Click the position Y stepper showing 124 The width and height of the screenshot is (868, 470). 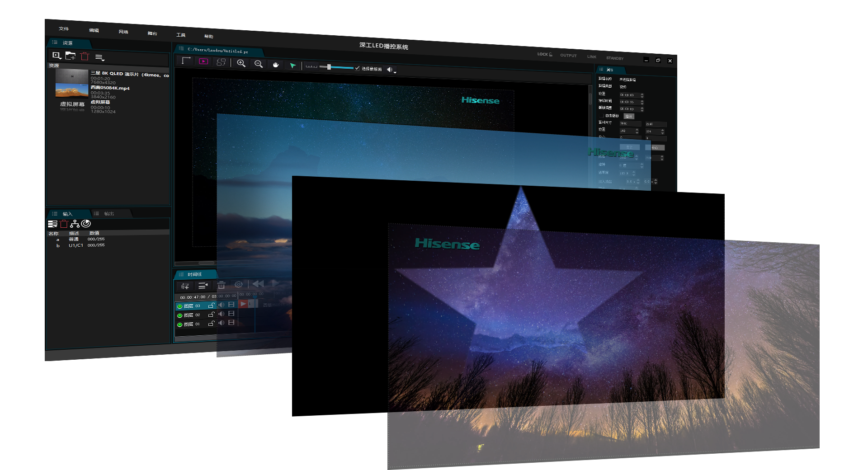click(x=662, y=132)
